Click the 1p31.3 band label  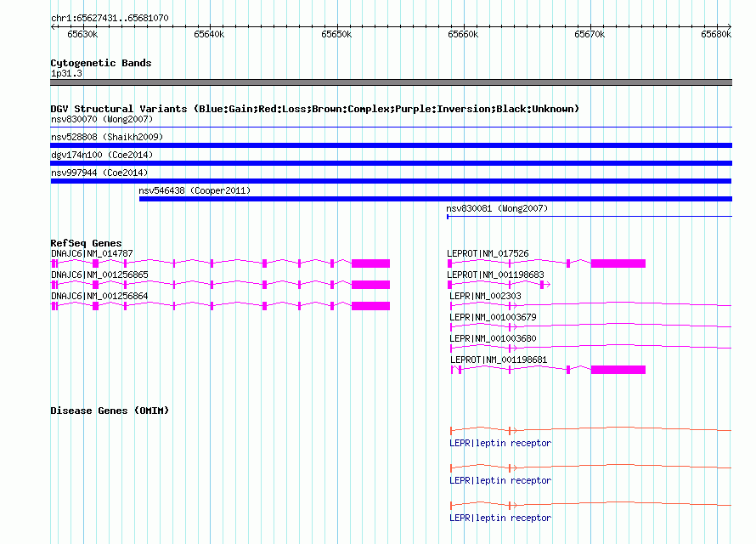tap(66, 73)
